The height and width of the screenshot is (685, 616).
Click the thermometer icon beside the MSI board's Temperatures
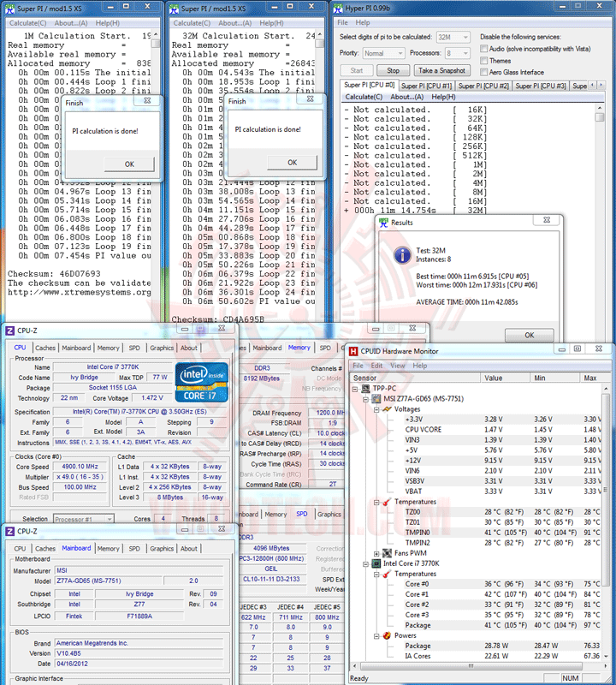click(387, 502)
